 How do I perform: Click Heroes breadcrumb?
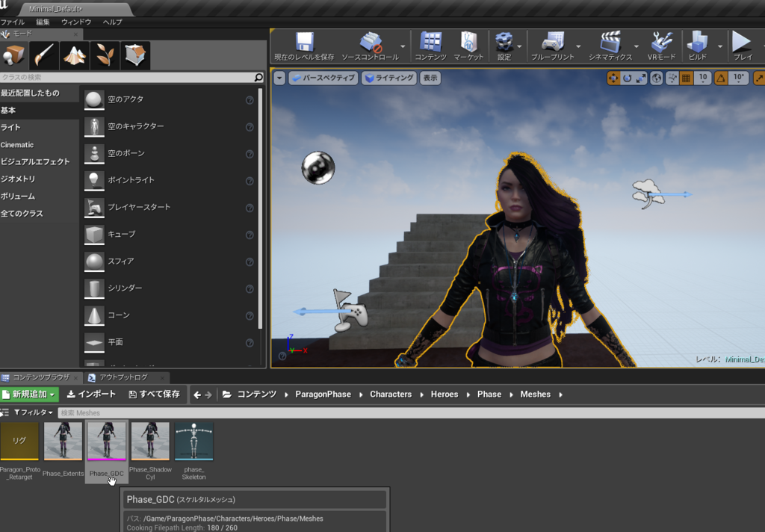tap(445, 395)
